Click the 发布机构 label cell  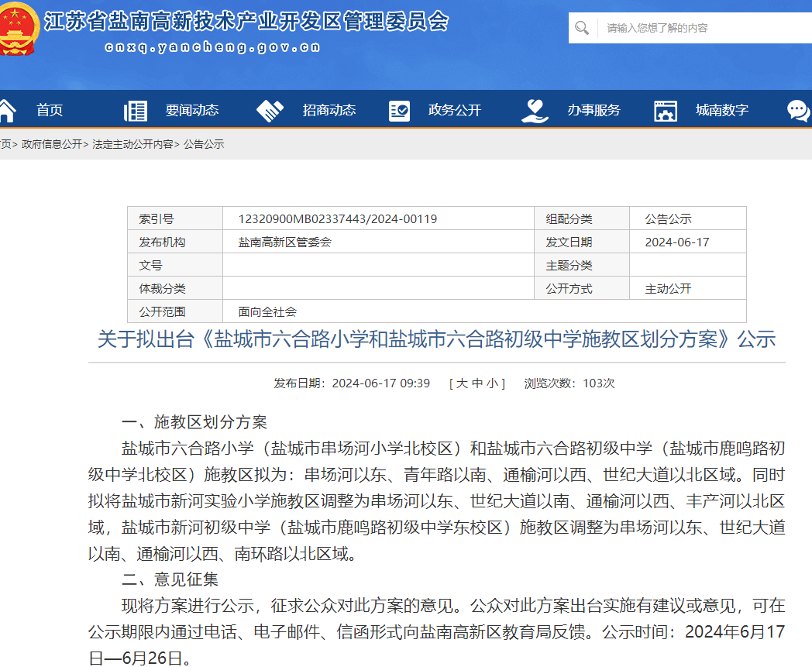(175, 242)
